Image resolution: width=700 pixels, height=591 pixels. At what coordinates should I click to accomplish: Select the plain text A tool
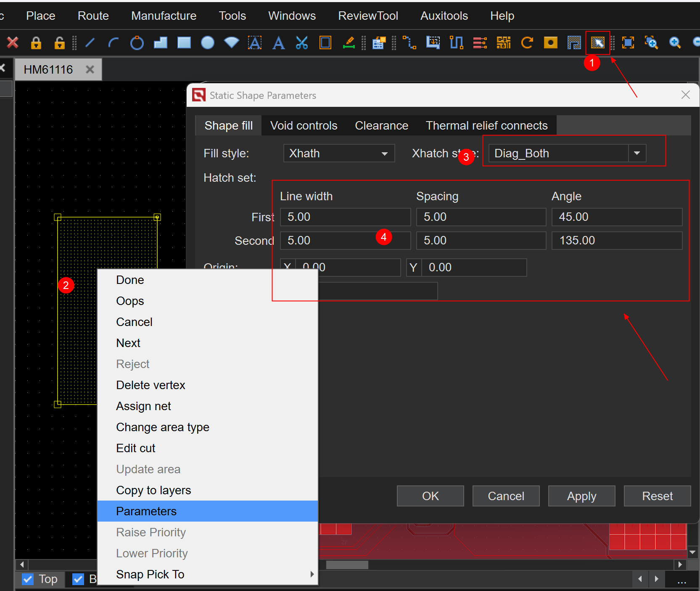pyautogui.click(x=278, y=42)
